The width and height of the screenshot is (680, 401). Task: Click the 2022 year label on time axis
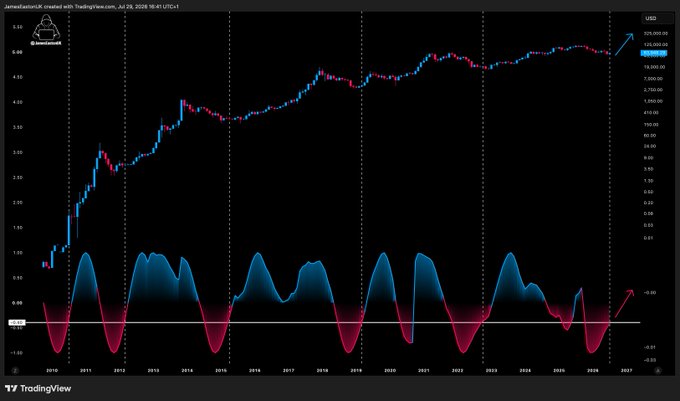(x=458, y=371)
